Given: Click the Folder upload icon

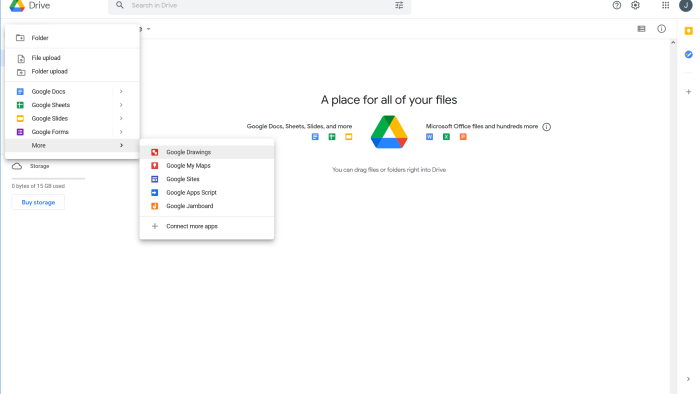Looking at the screenshot, I should click(21, 71).
